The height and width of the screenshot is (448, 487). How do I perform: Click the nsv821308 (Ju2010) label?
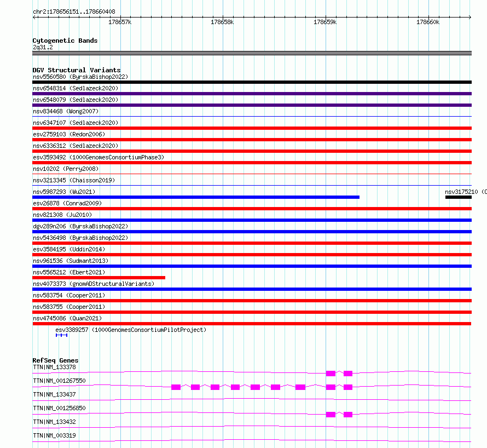(x=62, y=215)
